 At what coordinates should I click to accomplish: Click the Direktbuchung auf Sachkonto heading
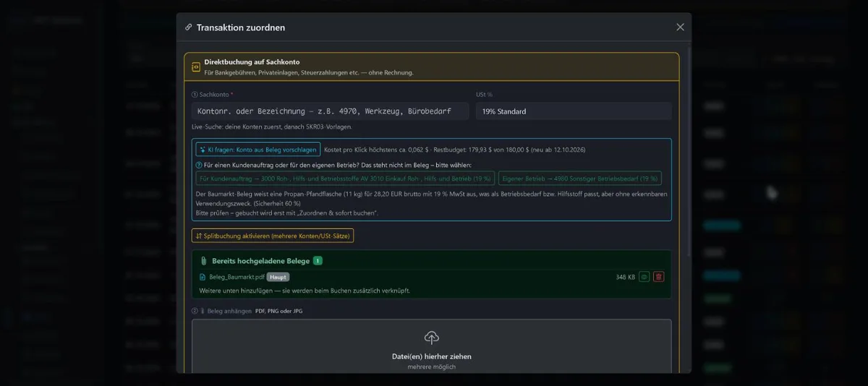click(x=252, y=62)
